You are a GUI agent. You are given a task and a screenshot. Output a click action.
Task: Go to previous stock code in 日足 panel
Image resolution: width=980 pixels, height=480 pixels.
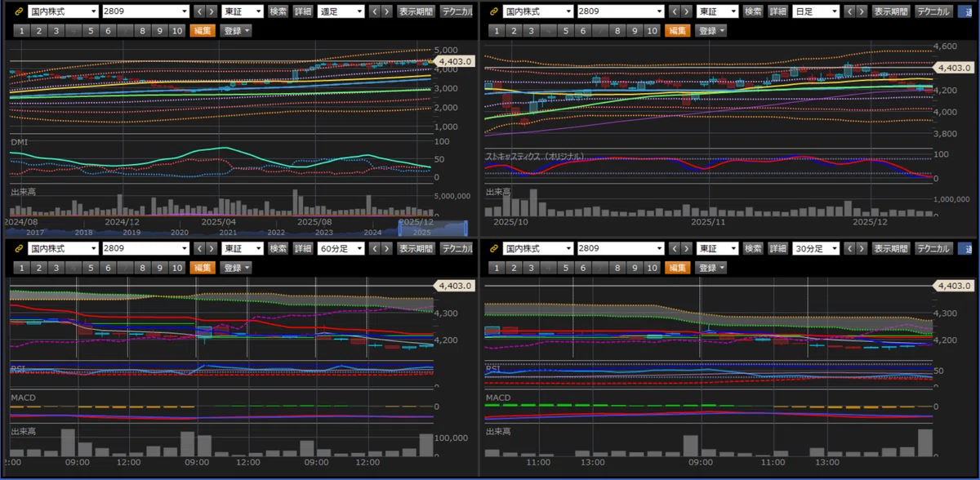tap(675, 12)
